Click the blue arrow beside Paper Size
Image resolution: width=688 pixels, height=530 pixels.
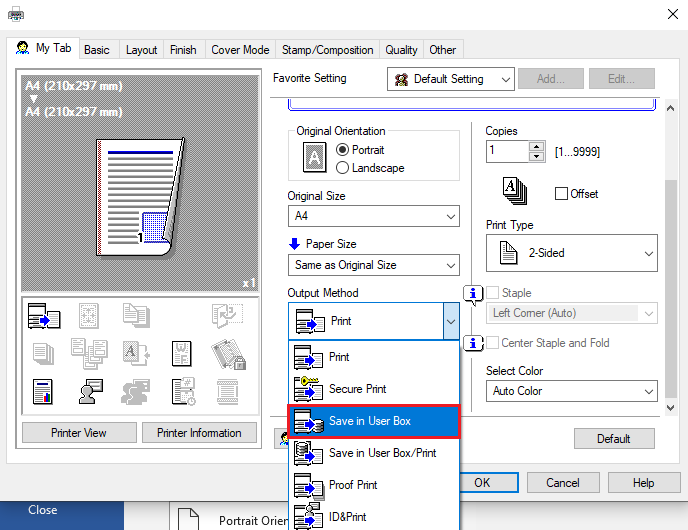(x=294, y=244)
